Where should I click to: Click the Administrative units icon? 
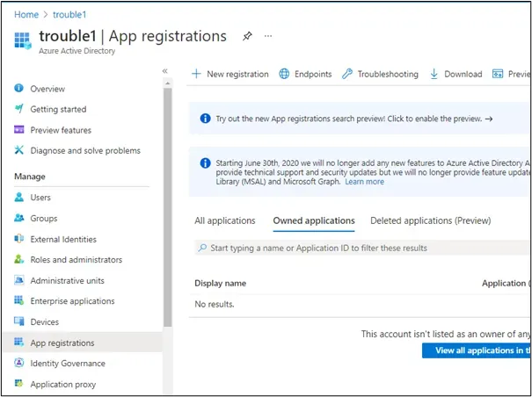(x=19, y=280)
